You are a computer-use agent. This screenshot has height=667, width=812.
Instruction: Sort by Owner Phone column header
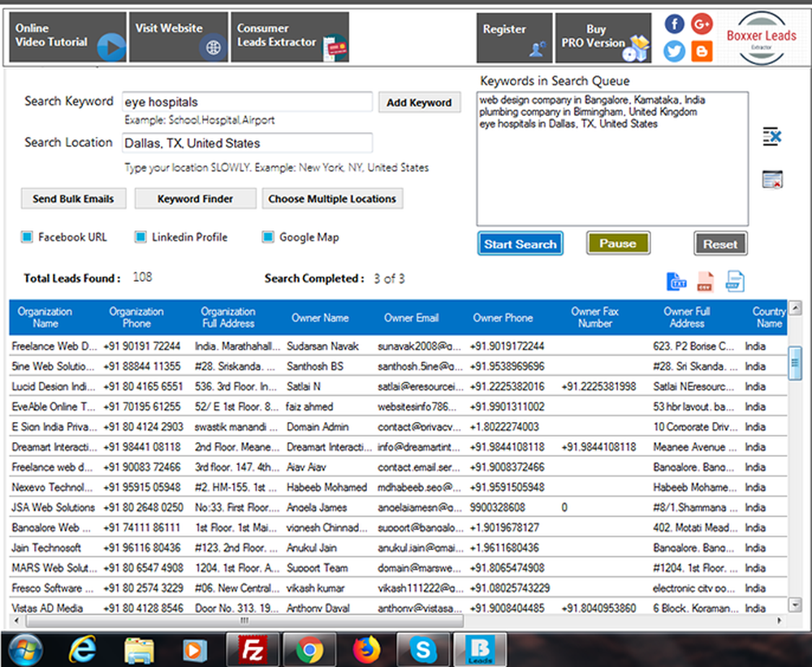point(503,318)
